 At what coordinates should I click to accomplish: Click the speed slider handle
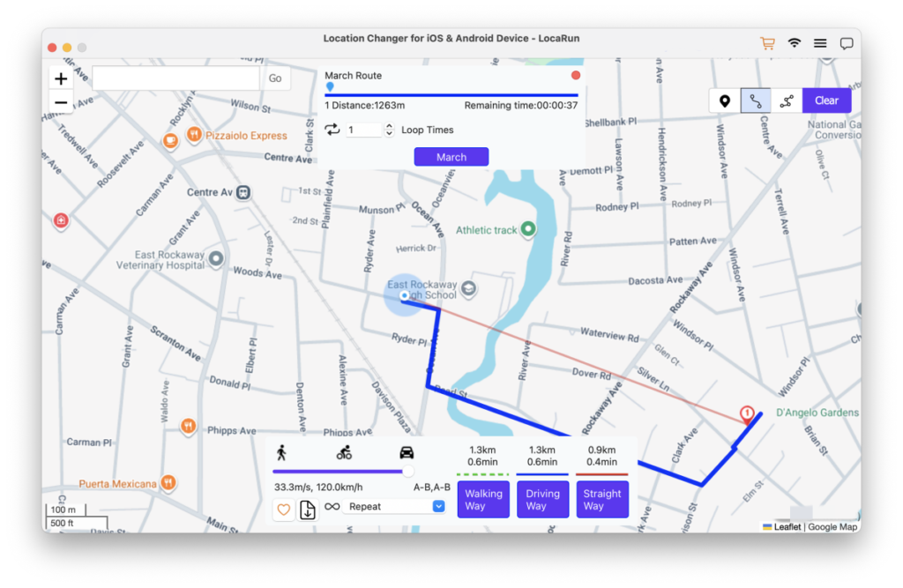408,472
